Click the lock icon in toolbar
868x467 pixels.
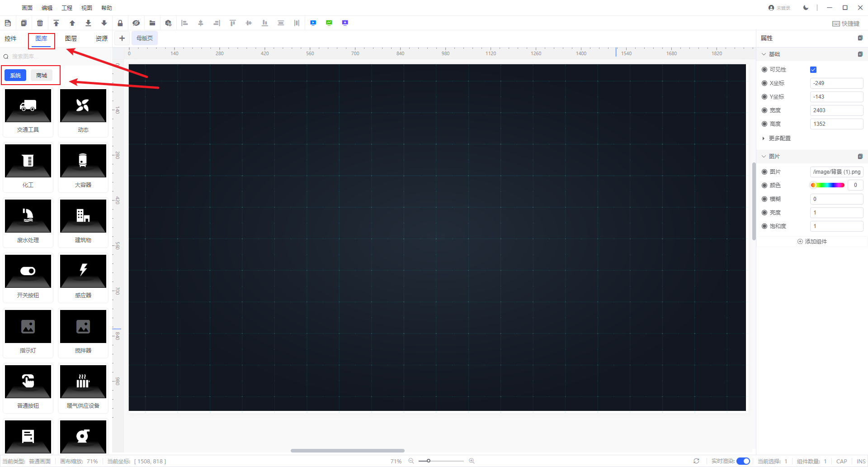tap(120, 23)
